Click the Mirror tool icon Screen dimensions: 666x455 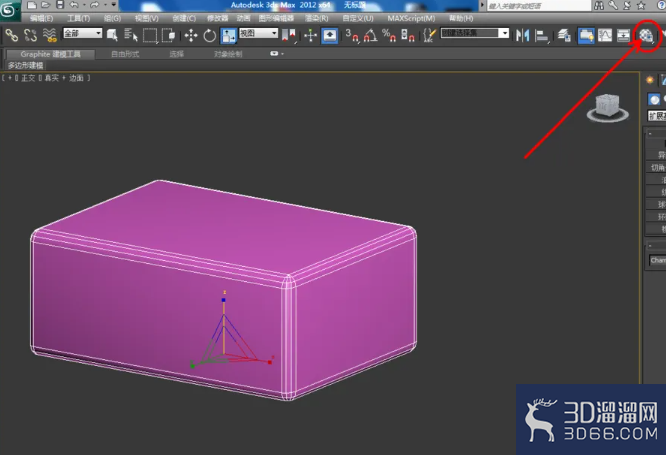pos(522,35)
